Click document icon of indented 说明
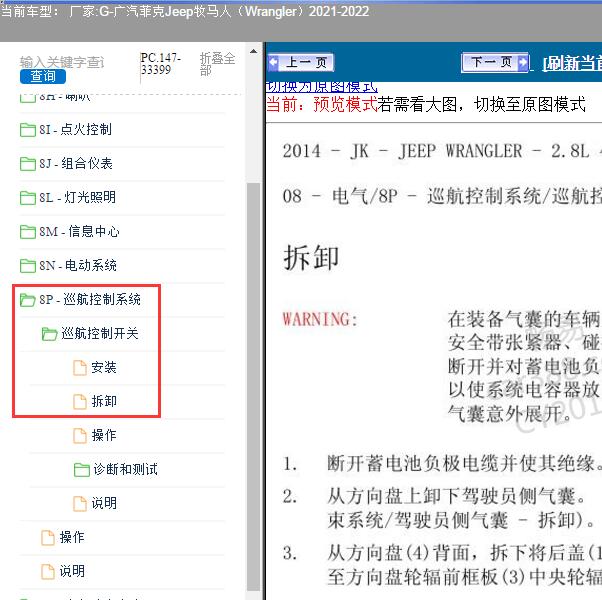The width and height of the screenshot is (602, 600). pyautogui.click(x=80, y=503)
